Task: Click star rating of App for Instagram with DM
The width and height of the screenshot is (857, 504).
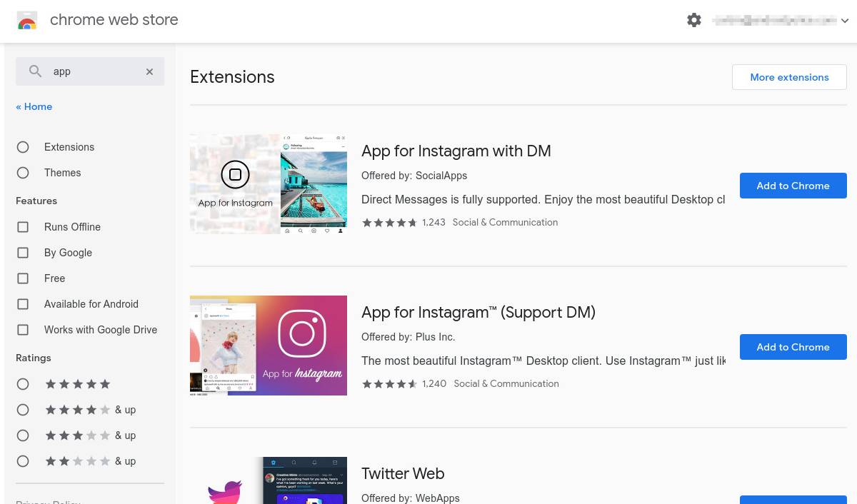Action: pos(389,223)
